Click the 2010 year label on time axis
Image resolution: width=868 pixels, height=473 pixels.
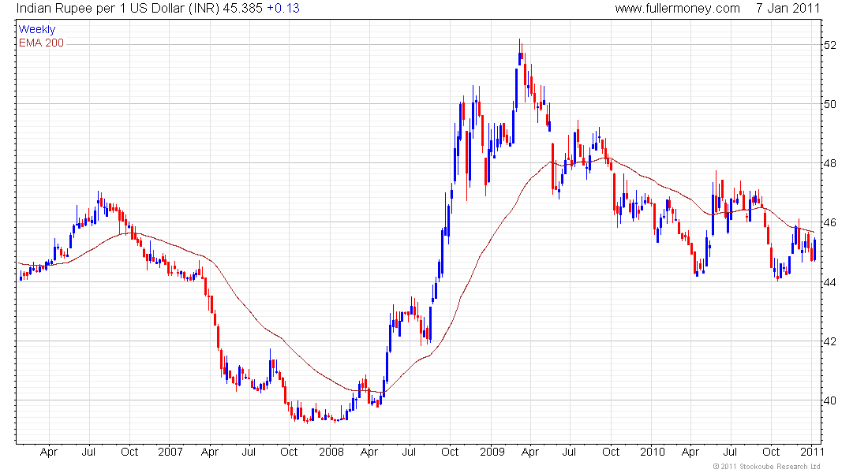[x=652, y=452]
